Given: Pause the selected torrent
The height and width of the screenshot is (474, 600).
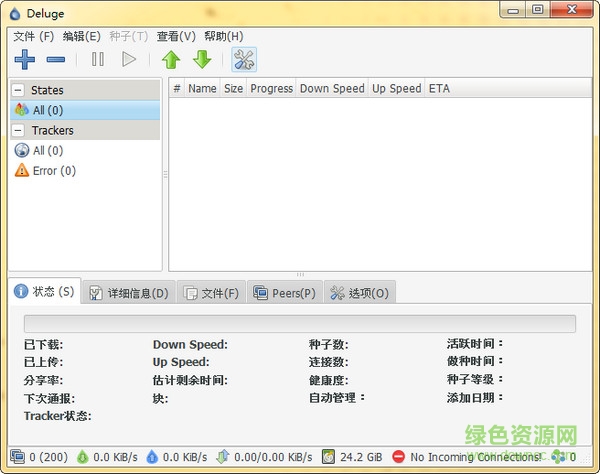Looking at the screenshot, I should (97, 59).
